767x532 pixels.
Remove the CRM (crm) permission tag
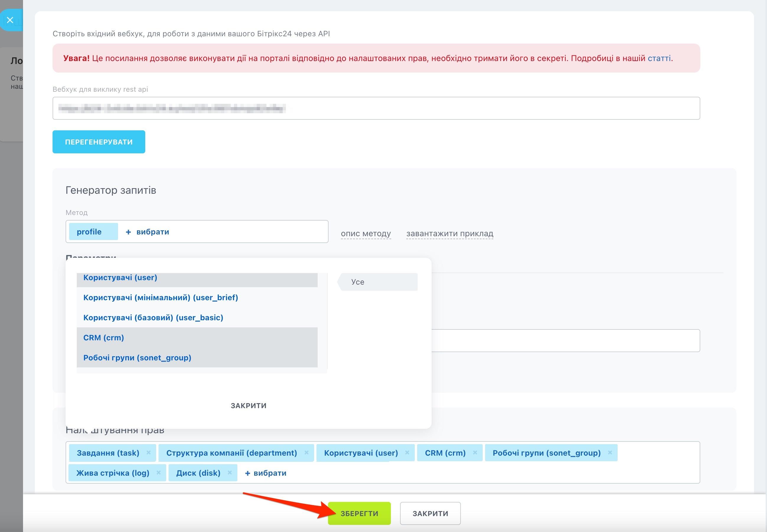(475, 452)
